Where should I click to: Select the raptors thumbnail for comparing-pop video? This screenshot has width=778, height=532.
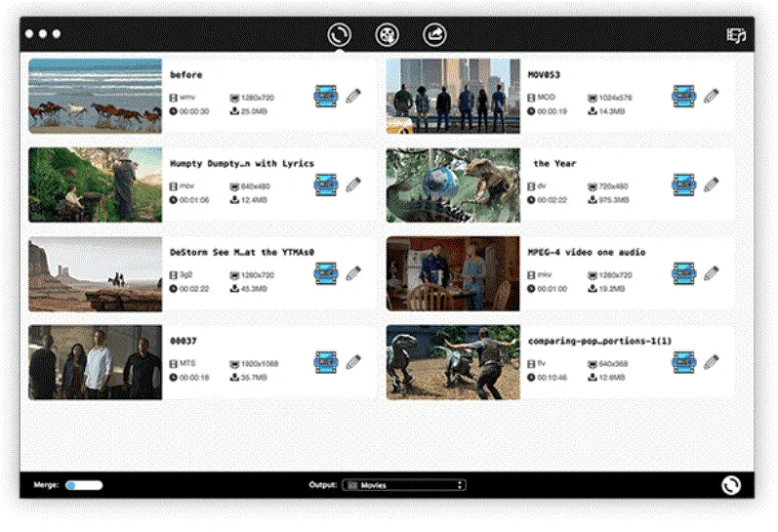click(453, 362)
